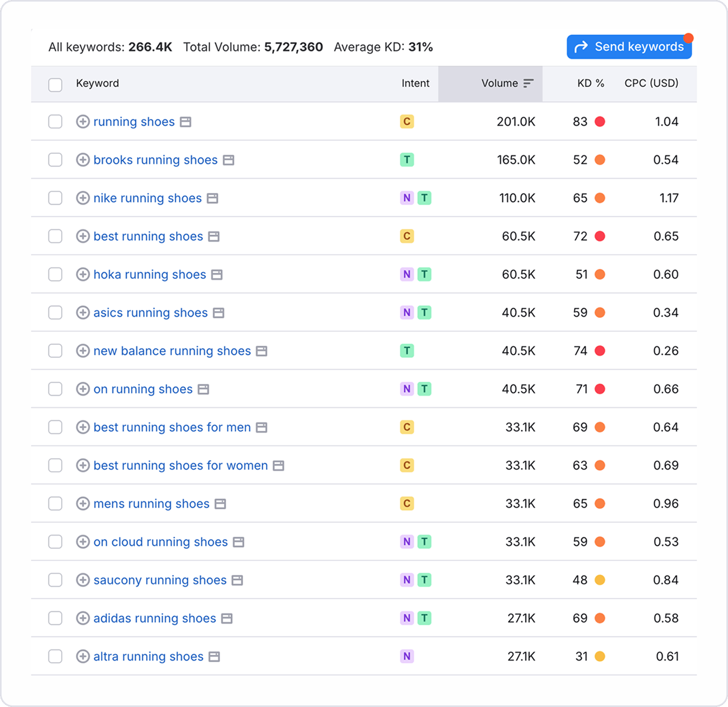Click the navigational "N" intent badge for "saucony running shoes"
This screenshot has width=728, height=707.
406,580
